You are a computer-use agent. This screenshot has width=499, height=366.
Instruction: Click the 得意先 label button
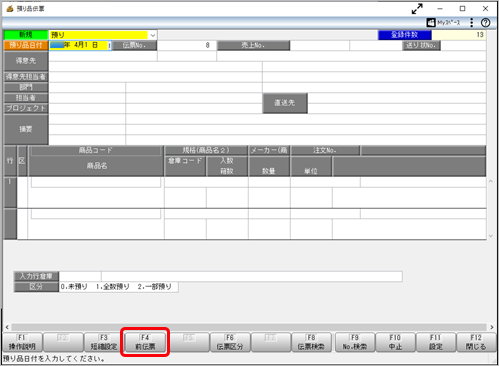pyautogui.click(x=26, y=61)
